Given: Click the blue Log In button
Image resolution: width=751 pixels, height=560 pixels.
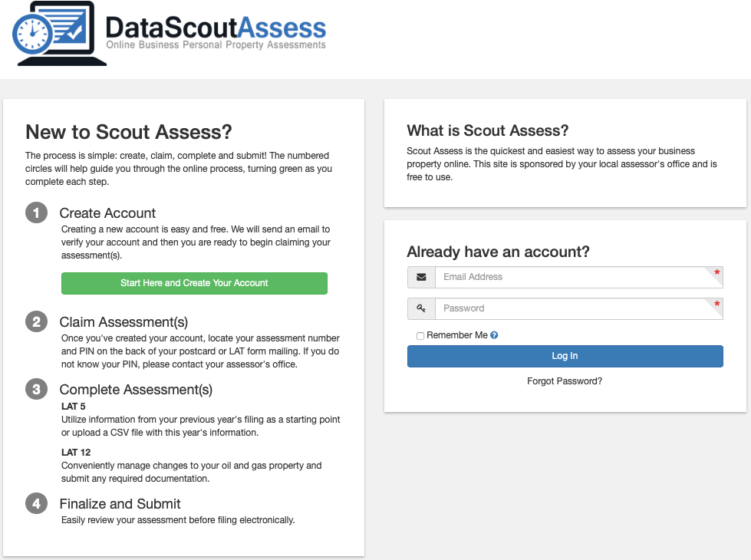Looking at the screenshot, I should 565,357.
